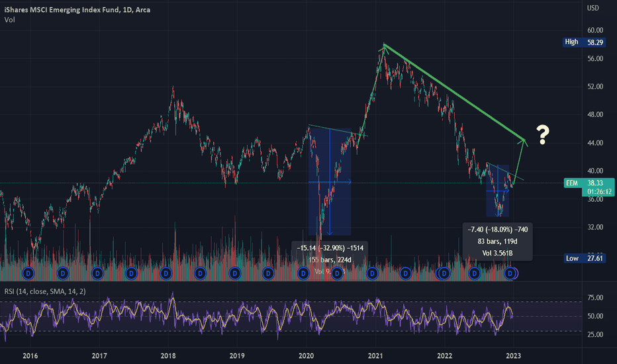The height and width of the screenshot is (364, 617).
Task: Click the 60.00 price axis value
Action: click(595, 30)
